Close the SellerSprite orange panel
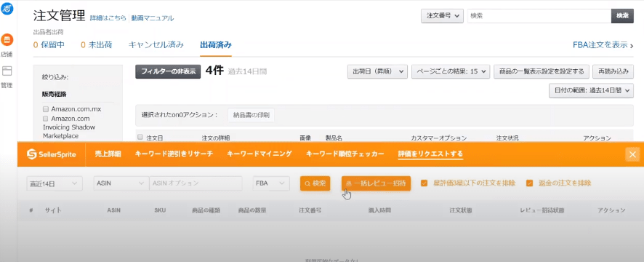The width and height of the screenshot is (644, 262). [632, 154]
